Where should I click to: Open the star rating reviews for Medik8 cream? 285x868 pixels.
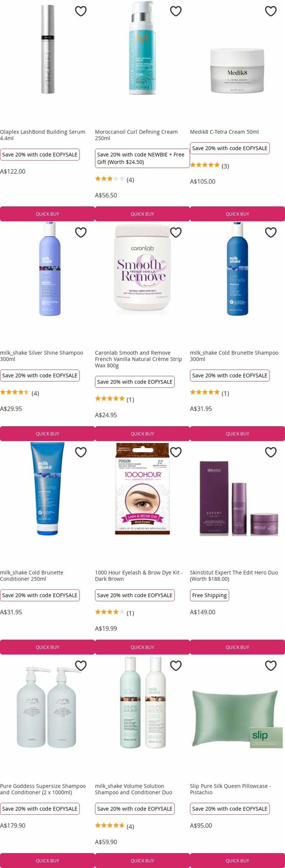pyautogui.click(x=209, y=165)
